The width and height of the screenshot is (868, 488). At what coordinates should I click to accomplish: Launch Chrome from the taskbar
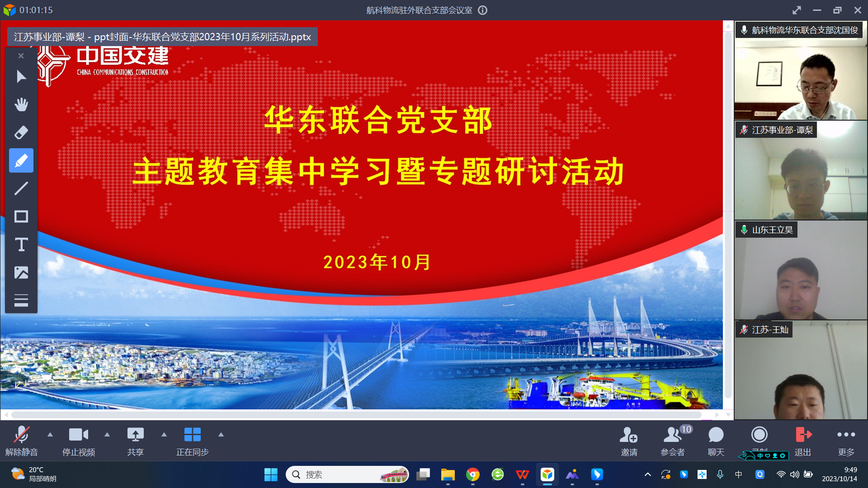[472, 475]
